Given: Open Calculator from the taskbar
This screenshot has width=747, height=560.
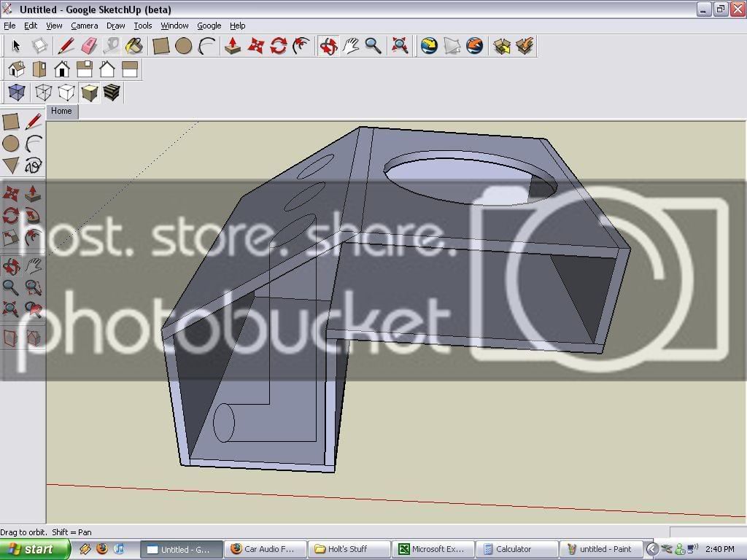Looking at the screenshot, I should pyautogui.click(x=516, y=549).
